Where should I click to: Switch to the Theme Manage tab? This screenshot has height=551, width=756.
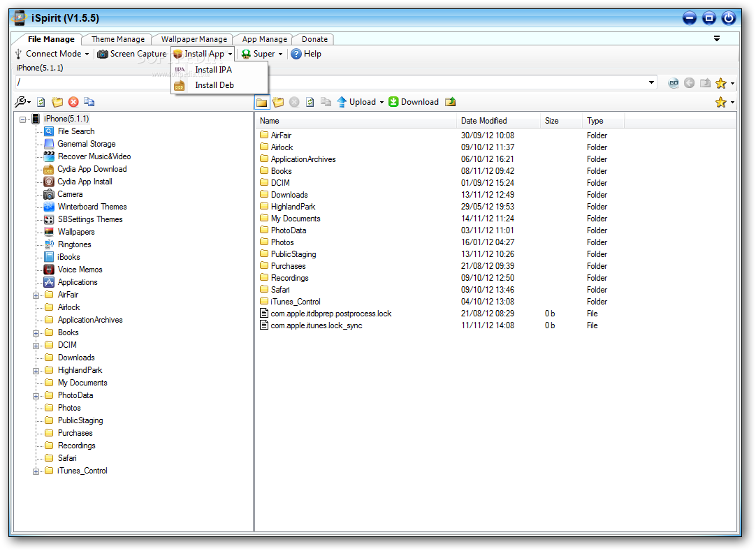117,39
